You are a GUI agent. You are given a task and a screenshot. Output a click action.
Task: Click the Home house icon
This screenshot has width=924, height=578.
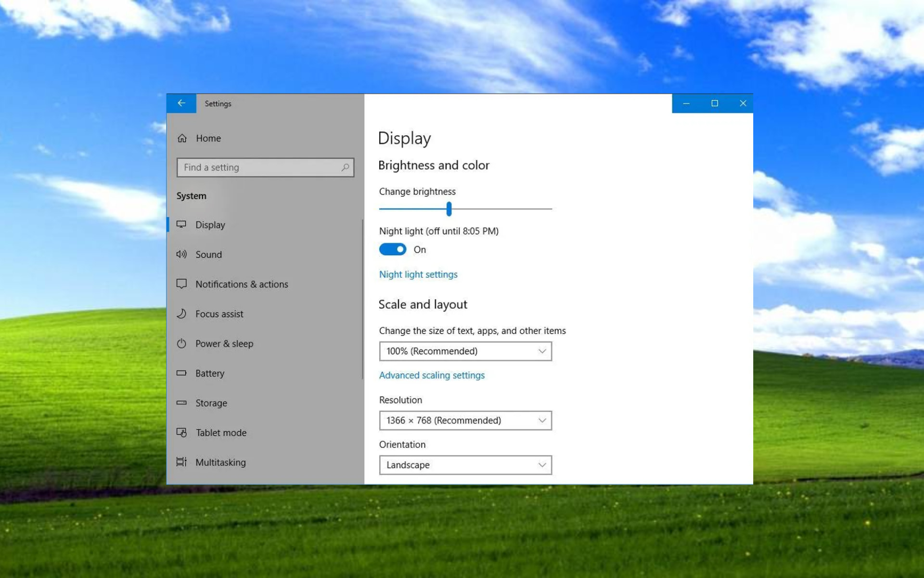point(182,138)
